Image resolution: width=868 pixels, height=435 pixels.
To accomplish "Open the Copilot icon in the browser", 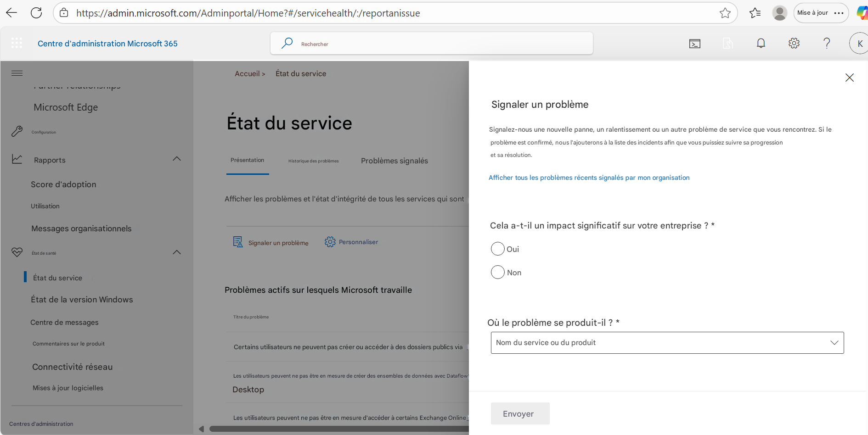I will (862, 13).
